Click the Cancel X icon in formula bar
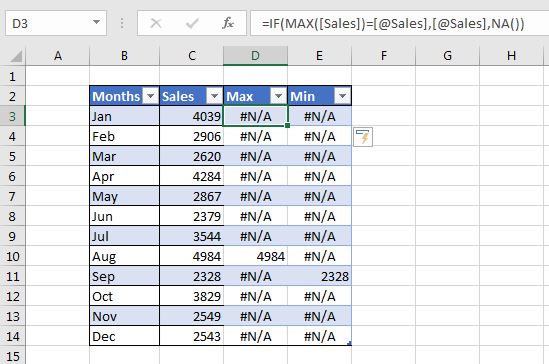549x364 pixels. 155,23
